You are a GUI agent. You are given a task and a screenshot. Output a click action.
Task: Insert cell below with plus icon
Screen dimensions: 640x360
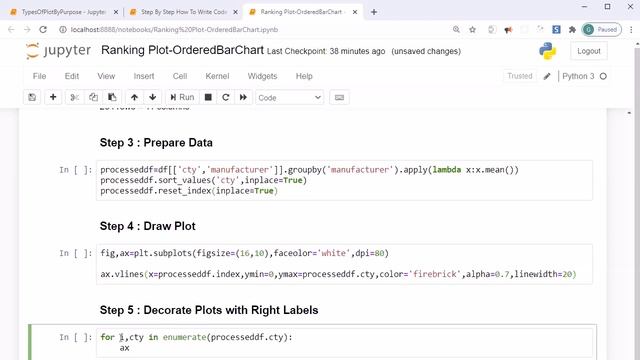pyautogui.click(x=53, y=98)
